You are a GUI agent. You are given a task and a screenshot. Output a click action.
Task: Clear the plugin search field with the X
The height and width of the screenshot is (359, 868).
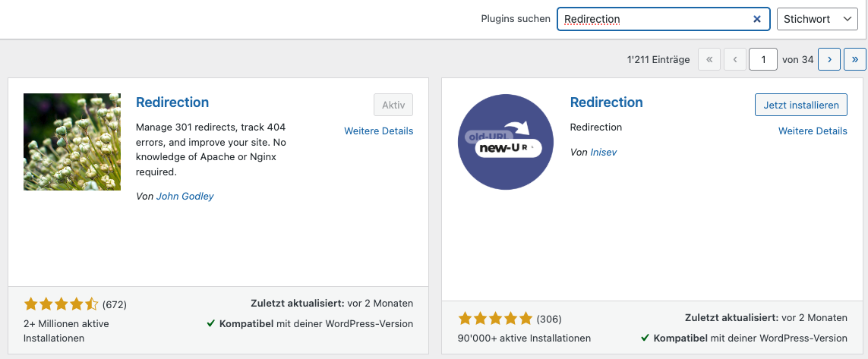click(756, 19)
